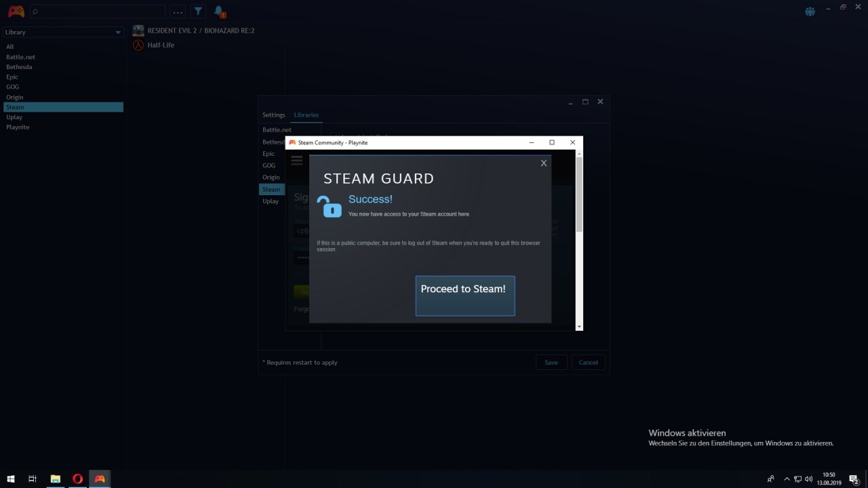Open the three-dots more options menu

click(x=178, y=12)
